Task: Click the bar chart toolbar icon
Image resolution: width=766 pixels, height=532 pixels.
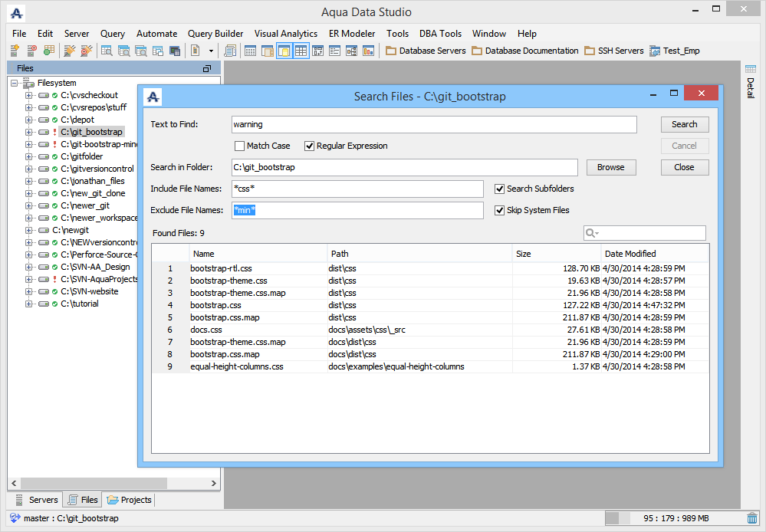Action: point(368,51)
